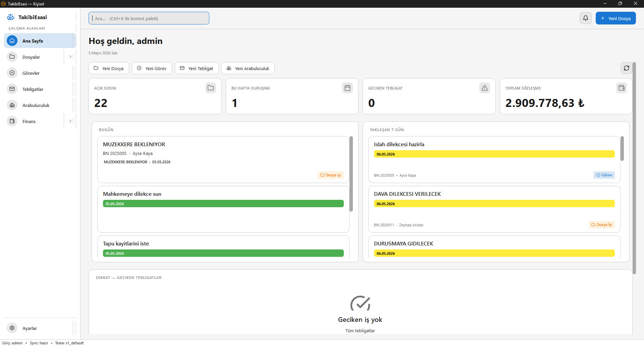Click the Tema: v1_default status entry

[x=69, y=343]
